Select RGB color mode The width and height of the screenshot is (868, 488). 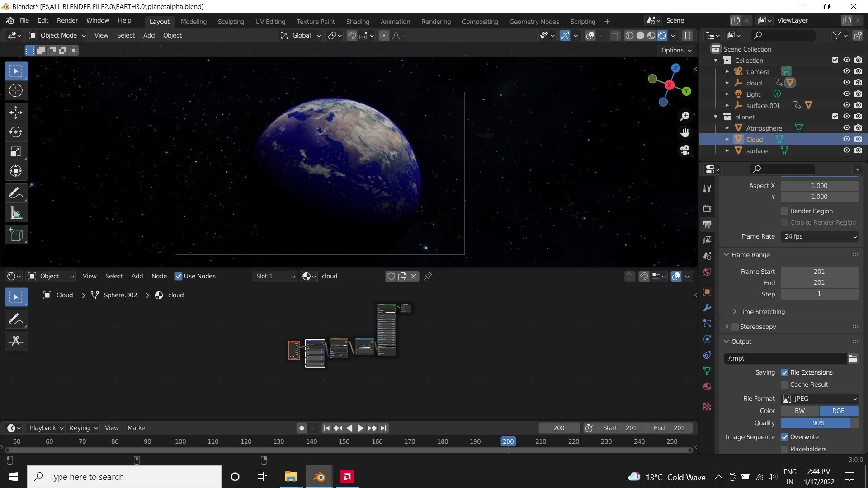839,411
